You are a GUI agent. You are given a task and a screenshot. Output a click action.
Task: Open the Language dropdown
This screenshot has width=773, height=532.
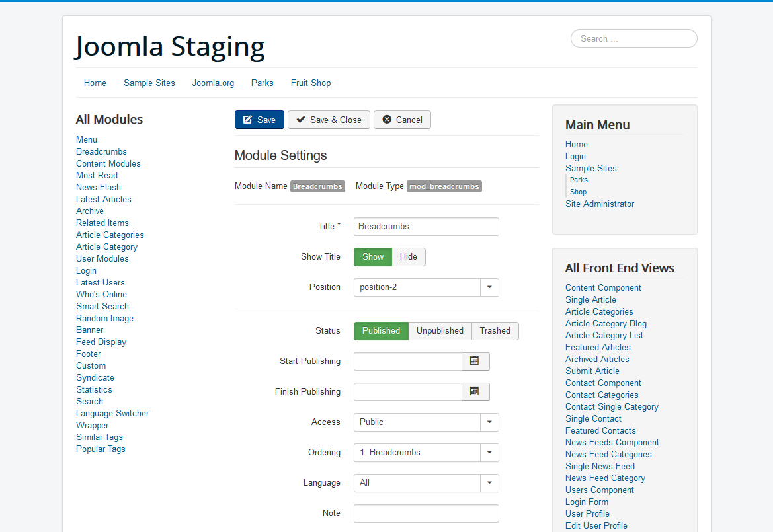tap(427, 482)
